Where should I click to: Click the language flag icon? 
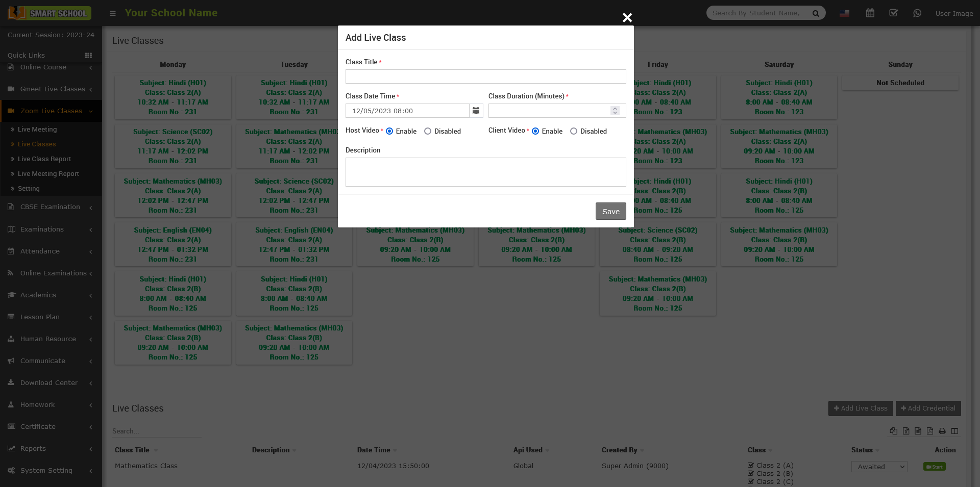point(845,13)
